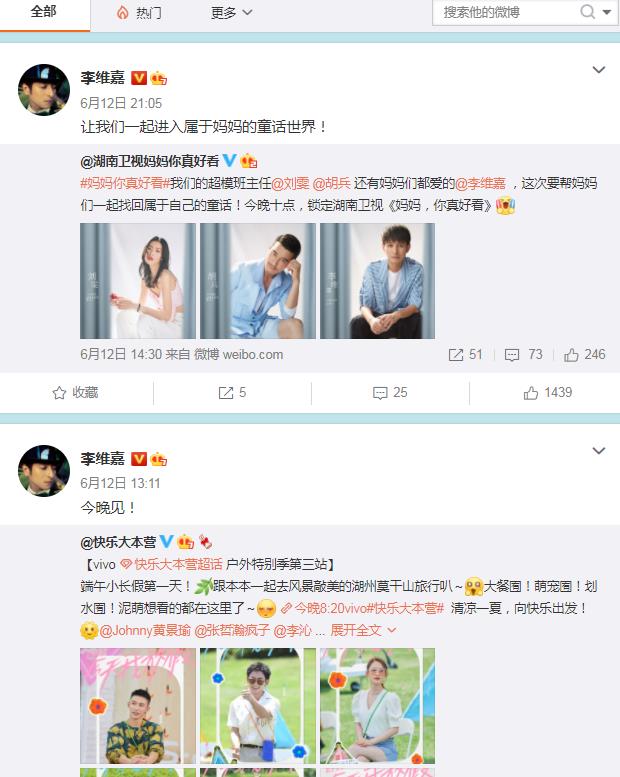Switch to the 热门 tab

coord(139,12)
